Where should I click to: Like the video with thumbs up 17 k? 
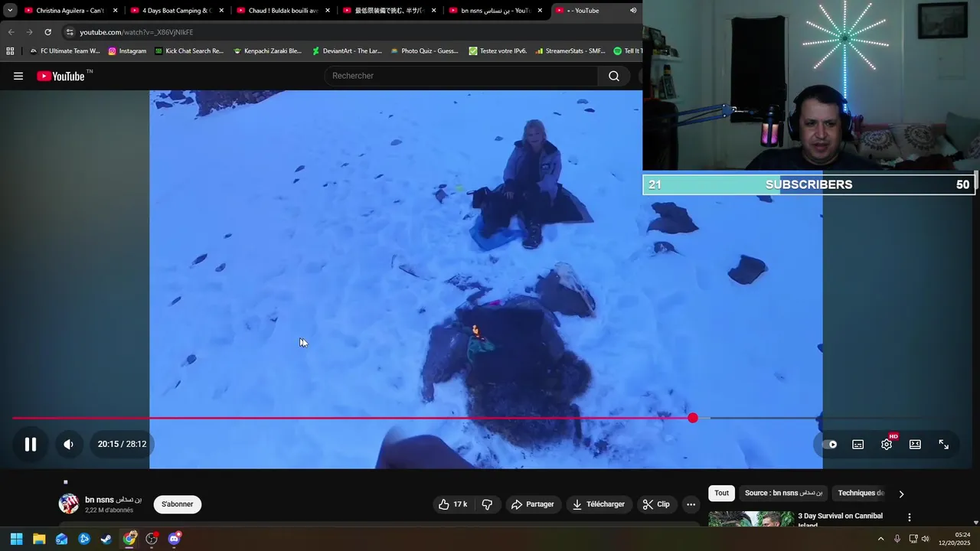pos(452,504)
